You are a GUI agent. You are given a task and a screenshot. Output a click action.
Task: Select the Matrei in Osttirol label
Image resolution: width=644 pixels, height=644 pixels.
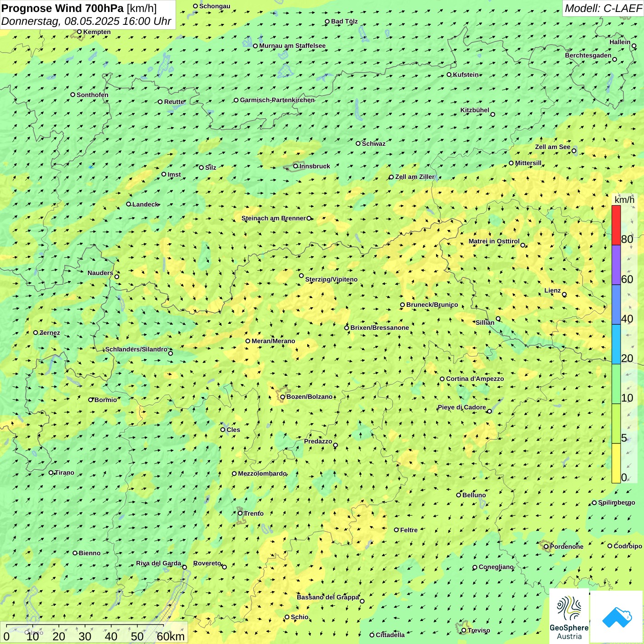coord(494,241)
